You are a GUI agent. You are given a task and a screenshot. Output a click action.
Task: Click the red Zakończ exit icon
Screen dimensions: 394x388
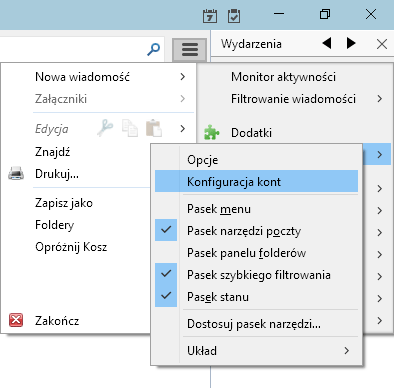point(16,320)
